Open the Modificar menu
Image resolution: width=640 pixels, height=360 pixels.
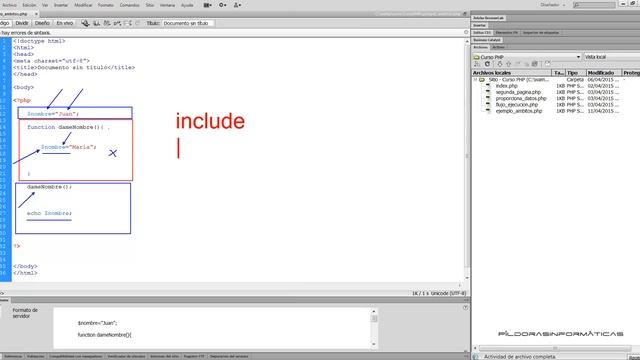coord(83,5)
